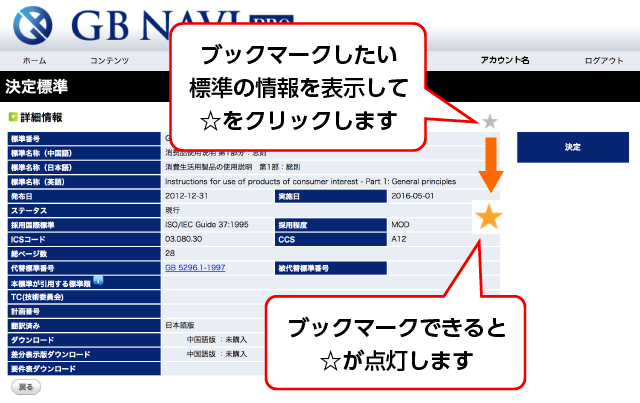This screenshot has width=640, height=403.
Task: Select ログアウト to log out
Action: (604, 61)
